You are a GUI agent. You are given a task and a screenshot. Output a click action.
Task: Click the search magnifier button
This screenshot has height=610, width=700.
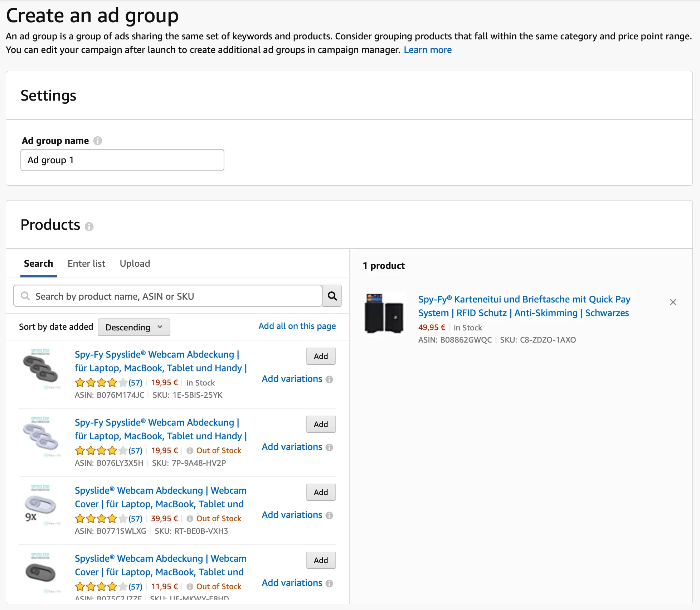[332, 296]
